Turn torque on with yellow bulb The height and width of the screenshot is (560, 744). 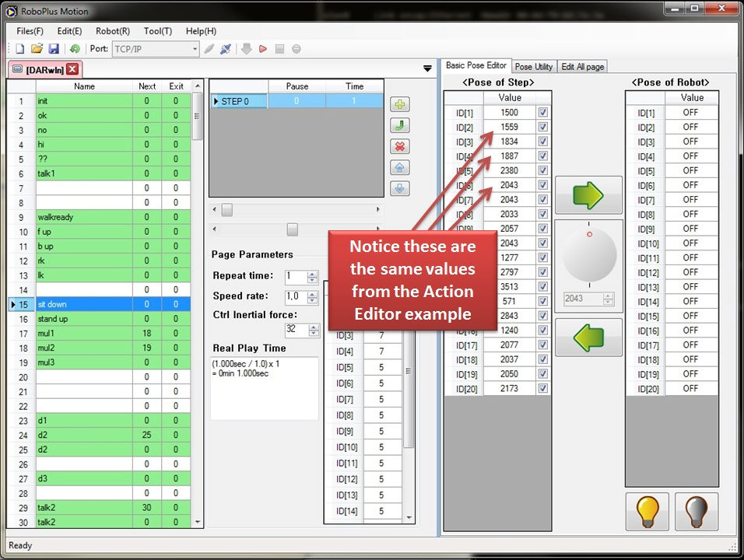click(647, 512)
